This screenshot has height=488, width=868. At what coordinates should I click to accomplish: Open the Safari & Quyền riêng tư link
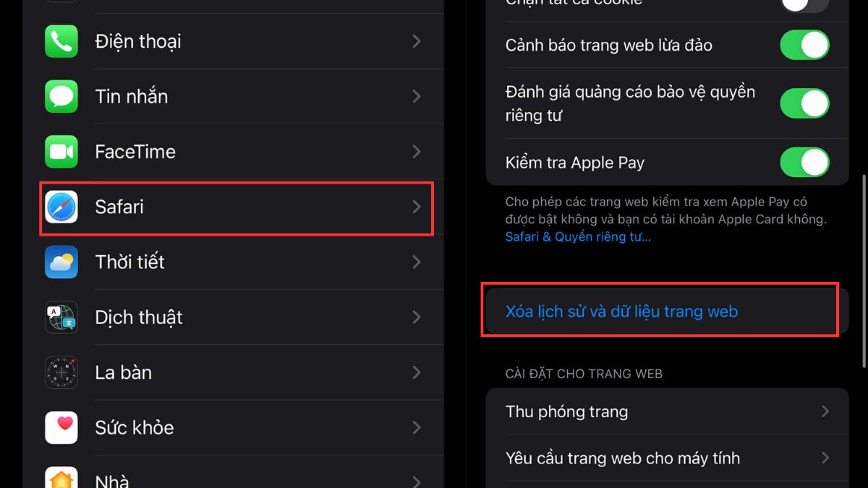[x=578, y=236]
